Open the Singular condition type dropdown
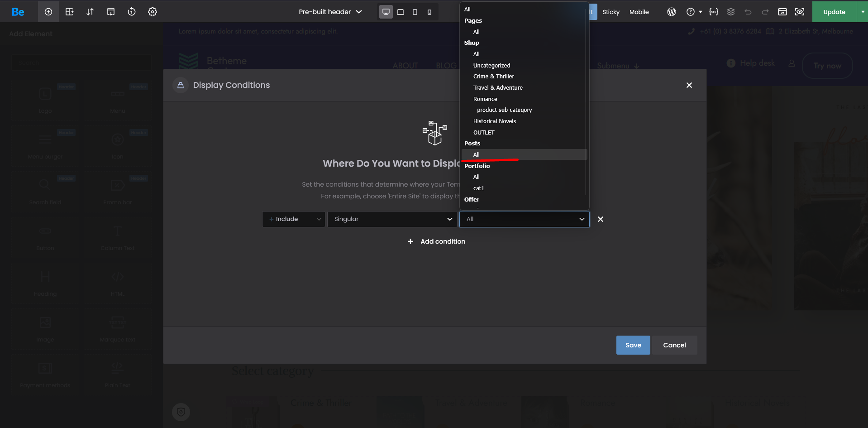 392,219
